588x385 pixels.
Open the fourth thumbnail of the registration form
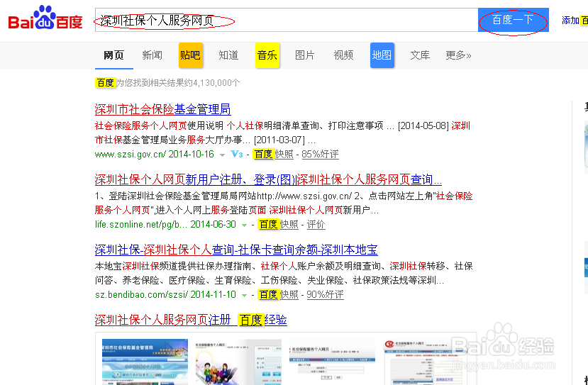(426, 362)
